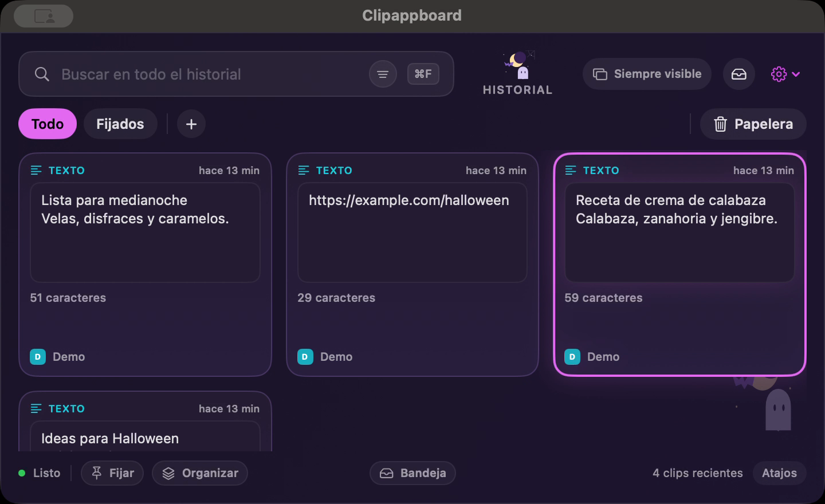Image resolution: width=825 pixels, height=504 pixels.
Task: Click the 59 caracteres label
Action: click(x=603, y=298)
